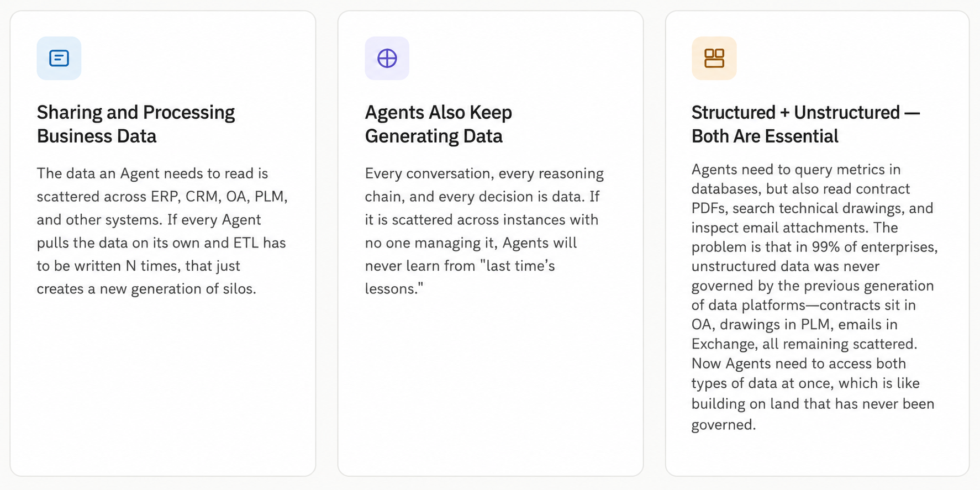The height and width of the screenshot is (490, 980).
Task: Click the quoted "last time's lessons" phrase
Action: [x=460, y=277]
